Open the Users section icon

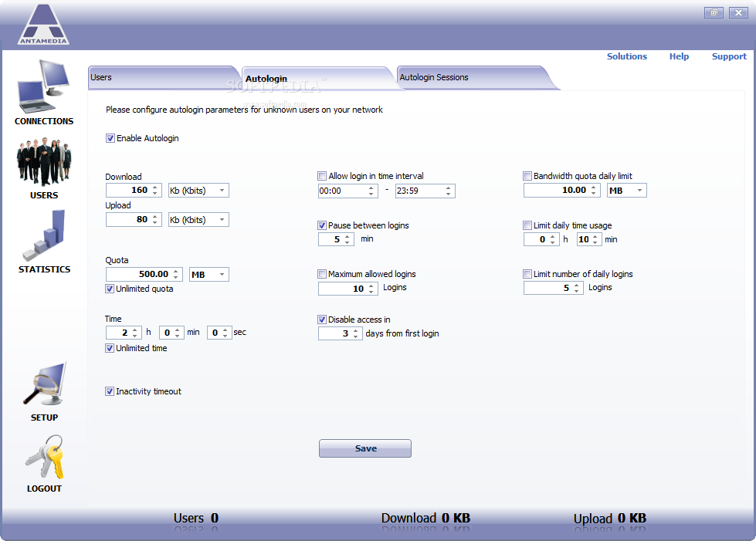click(x=44, y=162)
